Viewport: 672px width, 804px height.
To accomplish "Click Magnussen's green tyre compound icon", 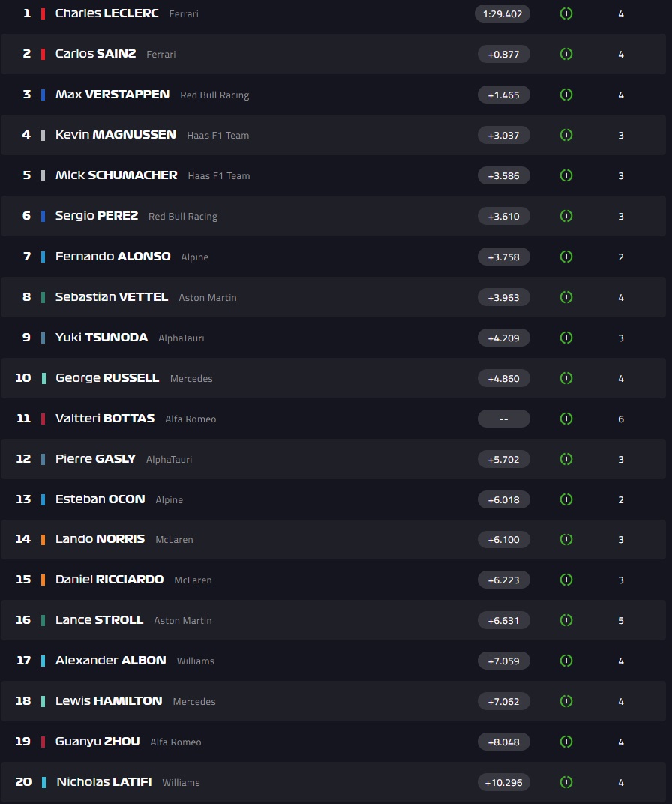I will click(x=566, y=135).
